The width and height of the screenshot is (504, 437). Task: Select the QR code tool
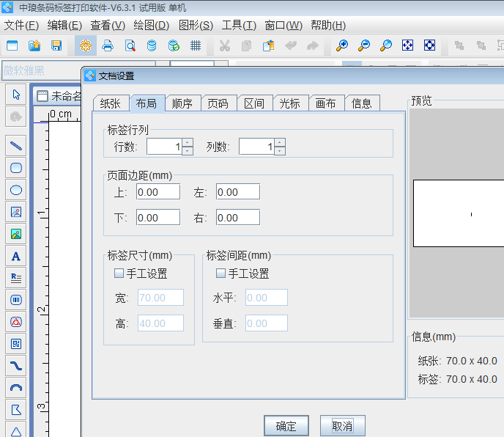(x=15, y=343)
